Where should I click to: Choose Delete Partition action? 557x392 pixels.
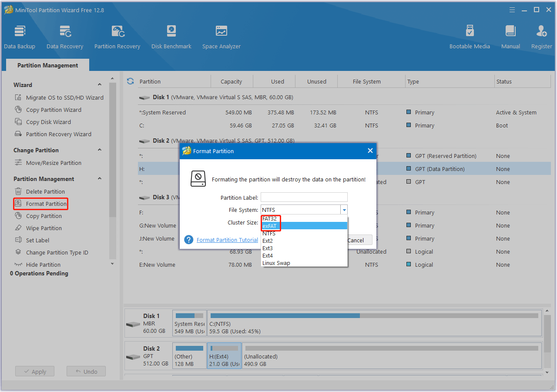point(40,191)
